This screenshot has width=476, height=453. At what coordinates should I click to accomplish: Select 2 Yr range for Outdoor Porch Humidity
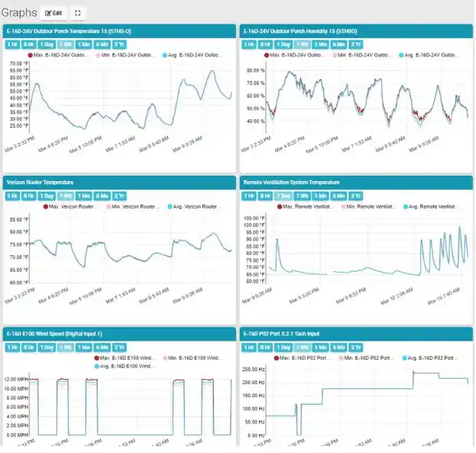[x=355, y=44]
